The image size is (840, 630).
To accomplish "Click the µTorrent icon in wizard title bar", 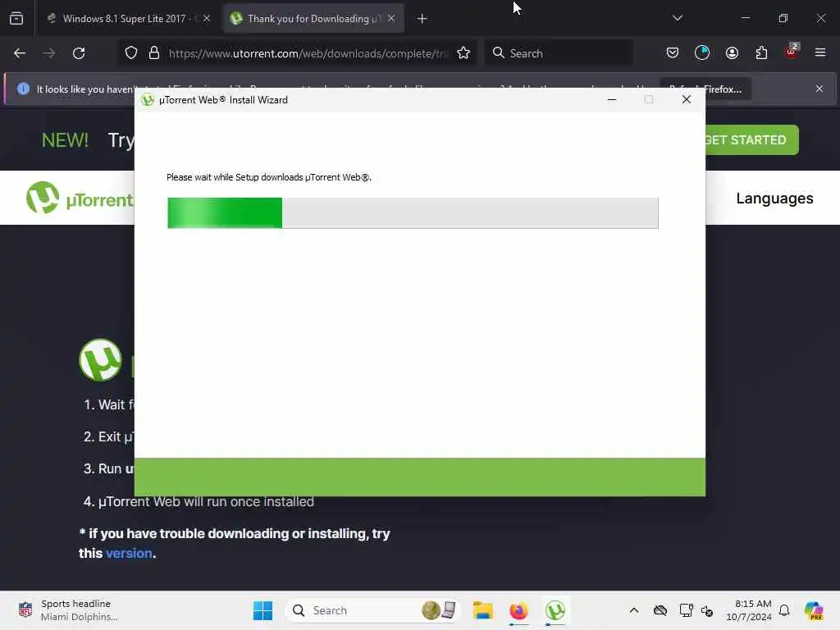I will 148,99.
